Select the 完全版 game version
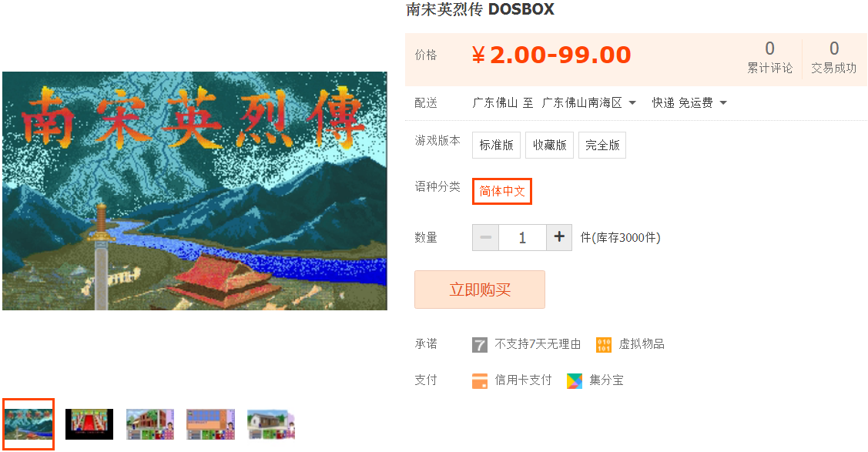Viewport: 868px width, 452px height. (602, 145)
